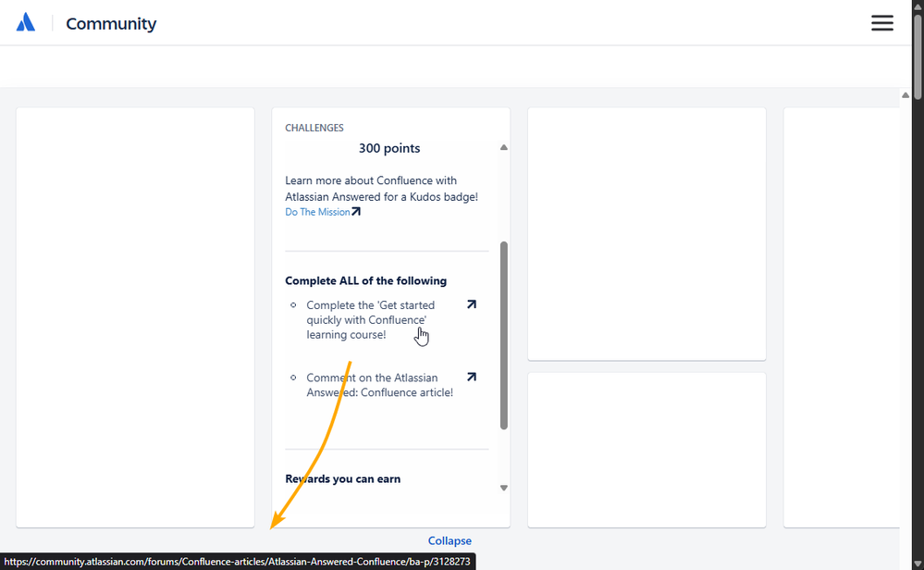Viewport: 924px width, 570px height.
Task: Click the Atlassian logo icon
Action: [x=25, y=22]
